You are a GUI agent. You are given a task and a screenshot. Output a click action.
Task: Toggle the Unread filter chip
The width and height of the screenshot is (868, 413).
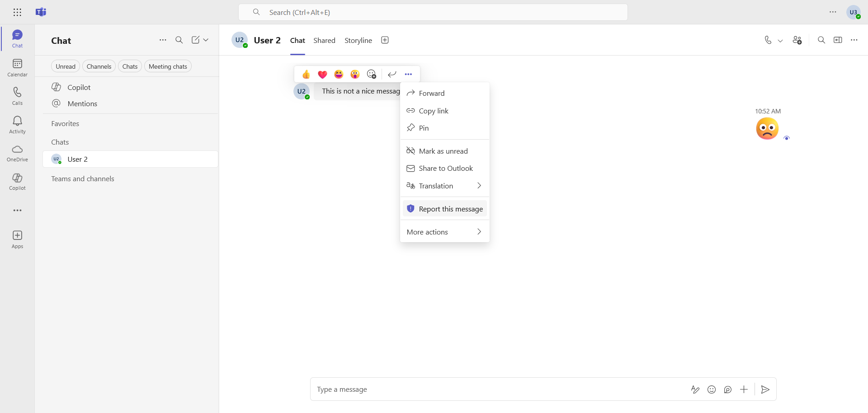tap(66, 66)
